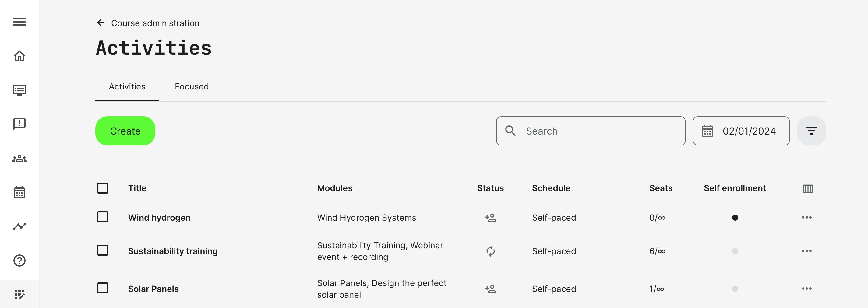This screenshot has height=308, width=868.
Task: Open the calendar sidebar icon
Action: coord(19,193)
